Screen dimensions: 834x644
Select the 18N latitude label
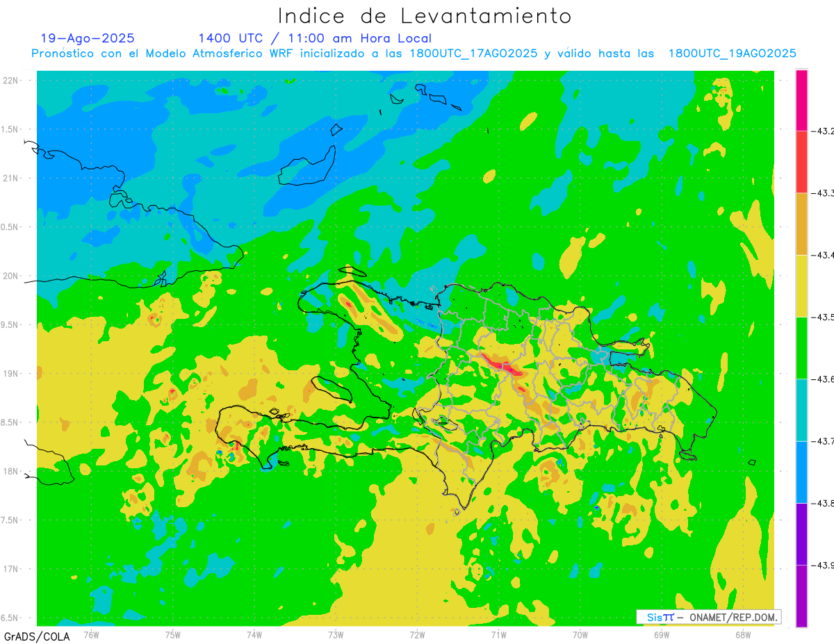point(11,471)
